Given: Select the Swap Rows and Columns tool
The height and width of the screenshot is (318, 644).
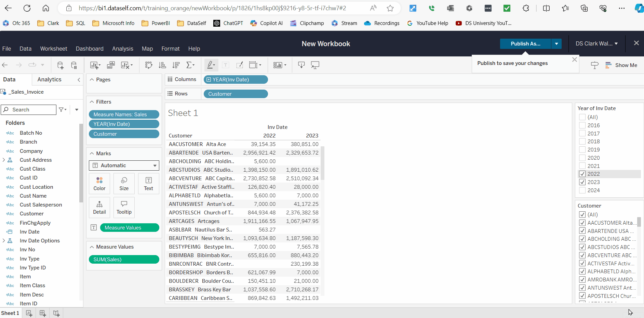Looking at the screenshot, I should tap(148, 65).
